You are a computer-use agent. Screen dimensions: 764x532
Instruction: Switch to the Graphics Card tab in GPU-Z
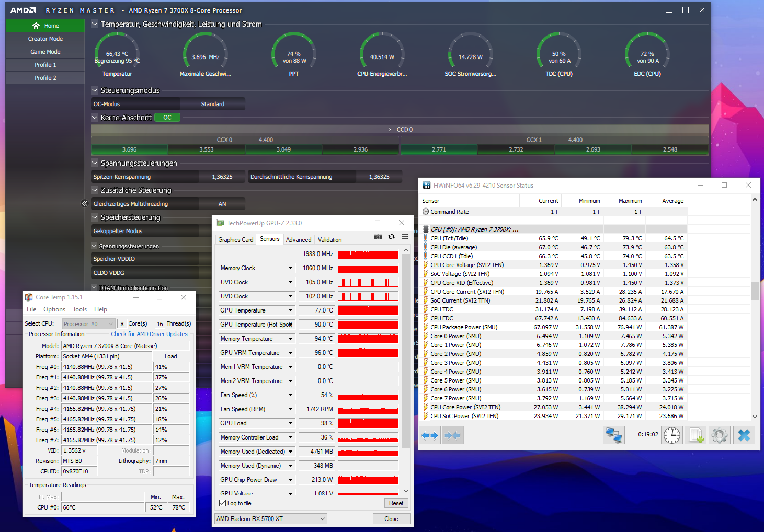[236, 240]
